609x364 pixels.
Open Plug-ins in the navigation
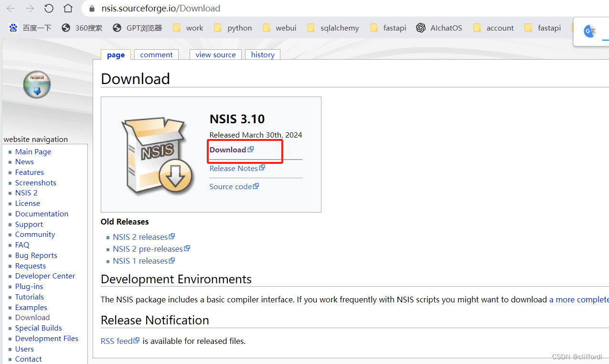(29, 287)
